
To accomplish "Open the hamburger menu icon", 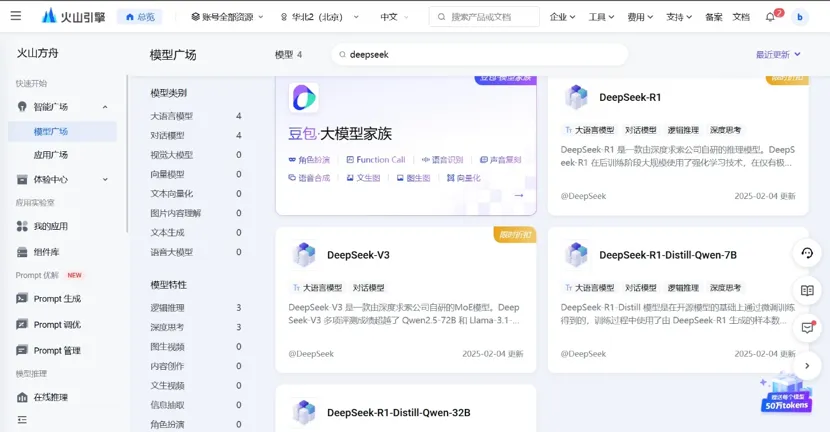I will coord(16,16).
